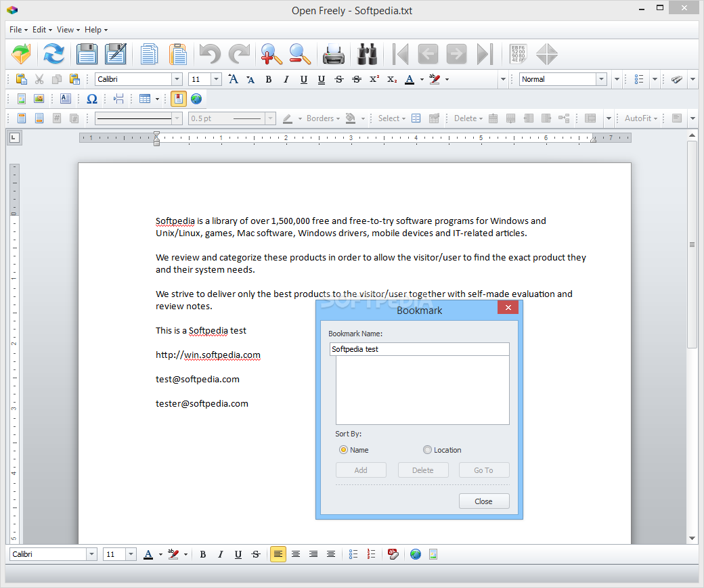Screen dimensions: 704x588
Task: Click the bottom toolbar spell-check icon
Action: point(393,554)
